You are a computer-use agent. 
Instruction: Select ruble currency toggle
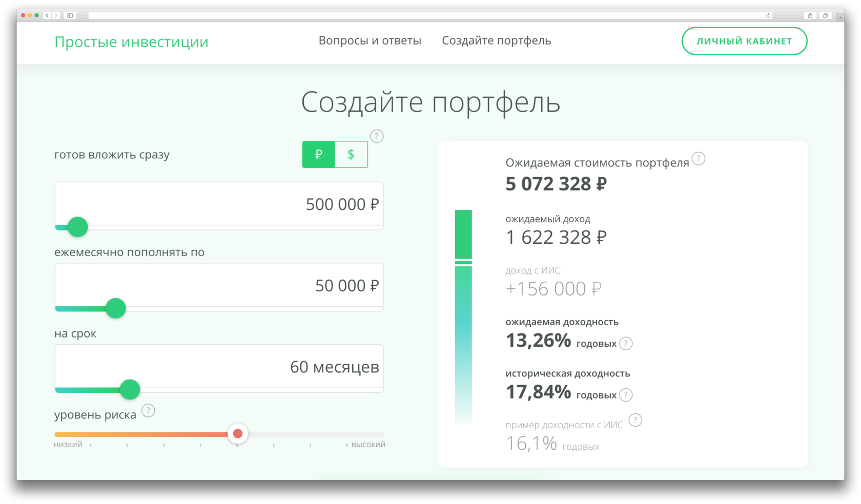pos(318,154)
